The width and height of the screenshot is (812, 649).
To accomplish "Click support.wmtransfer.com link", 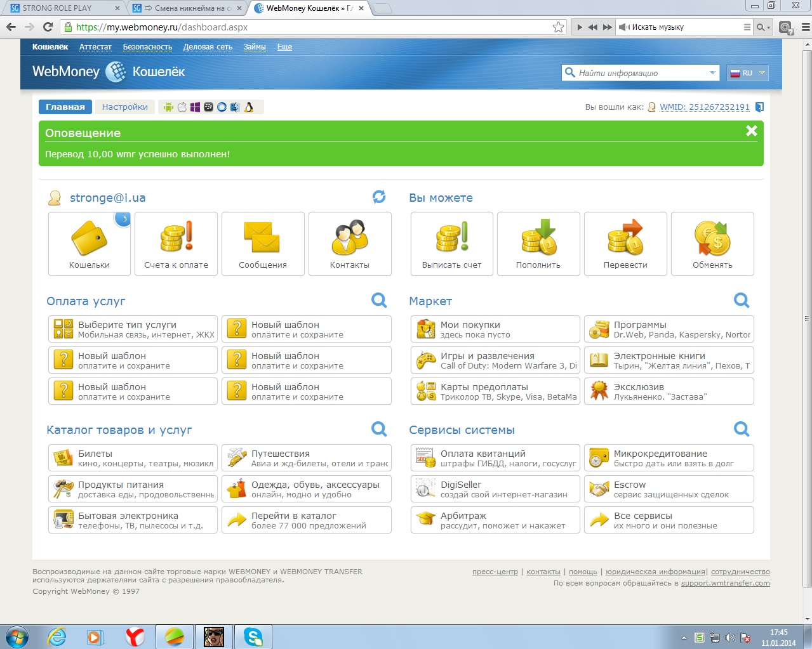I will click(x=725, y=583).
